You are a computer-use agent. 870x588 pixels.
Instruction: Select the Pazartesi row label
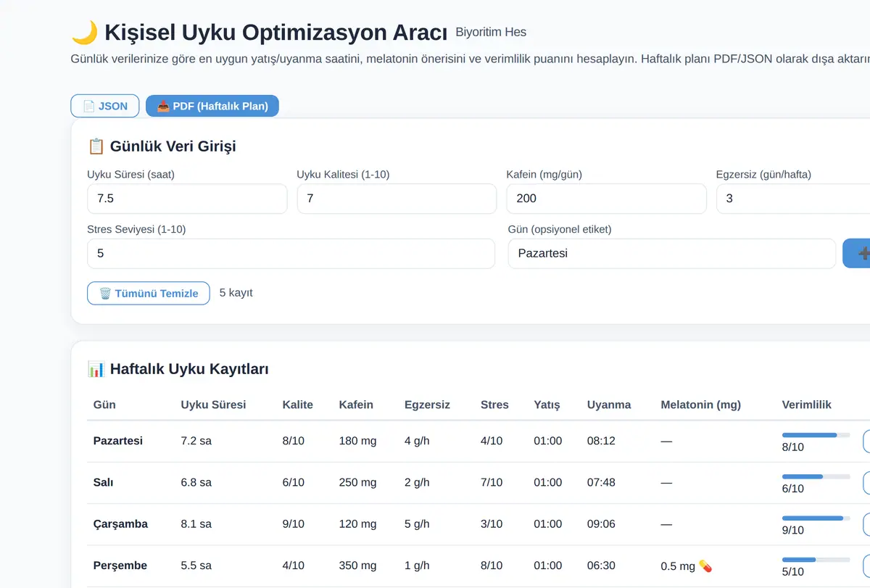pyautogui.click(x=118, y=441)
